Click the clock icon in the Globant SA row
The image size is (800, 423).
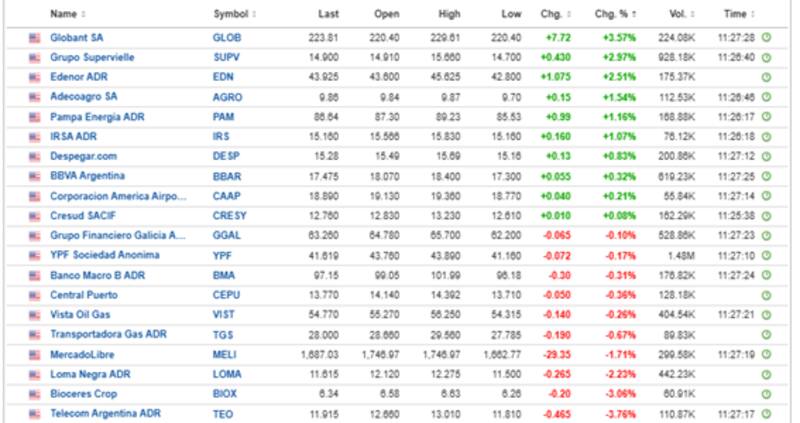pyautogui.click(x=766, y=38)
